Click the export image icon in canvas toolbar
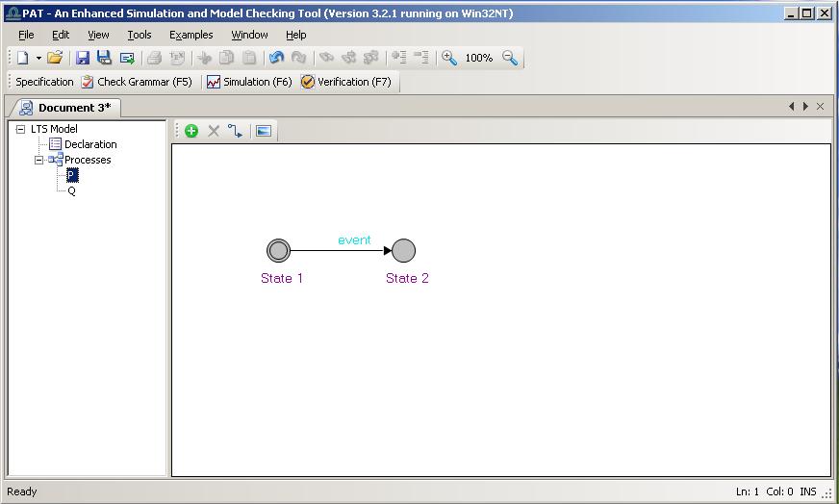 [264, 131]
